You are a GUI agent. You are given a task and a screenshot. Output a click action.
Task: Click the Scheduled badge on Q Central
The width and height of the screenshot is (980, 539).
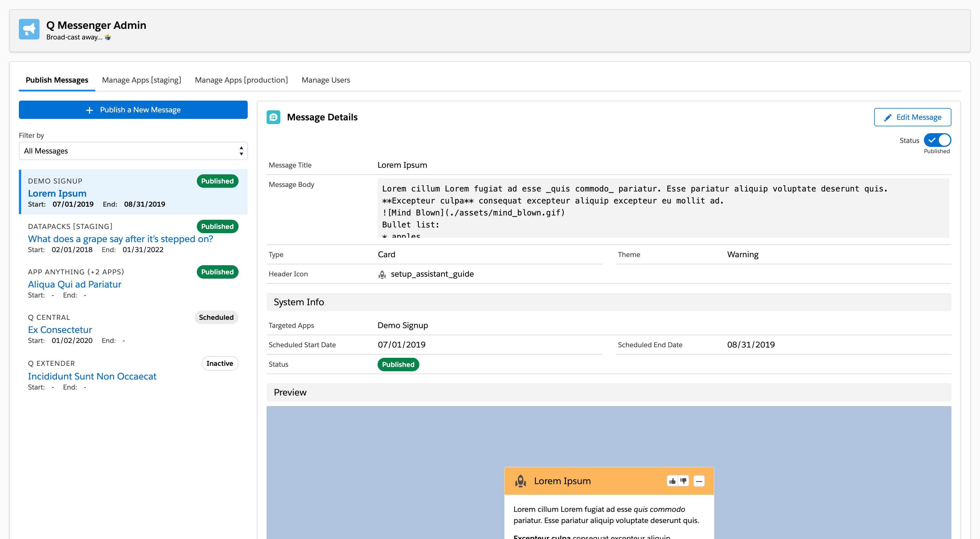click(216, 318)
